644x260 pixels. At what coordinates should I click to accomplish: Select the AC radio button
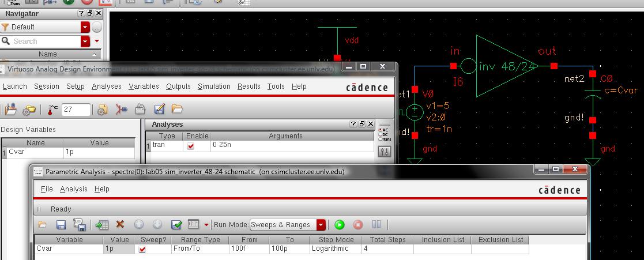pos(381,130)
